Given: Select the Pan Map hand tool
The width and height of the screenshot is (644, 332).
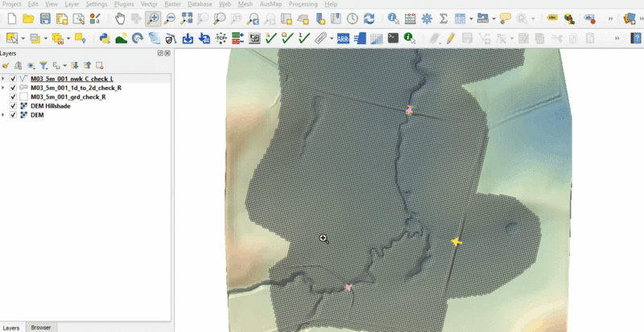Looking at the screenshot, I should tap(120, 18).
